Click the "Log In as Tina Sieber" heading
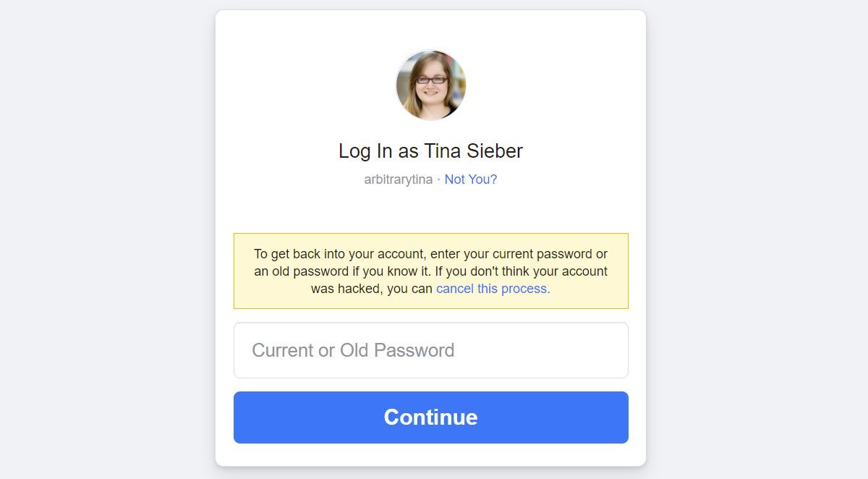 430,151
